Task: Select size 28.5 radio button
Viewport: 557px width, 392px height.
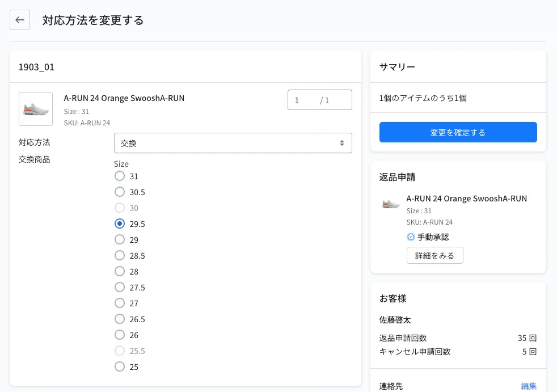Action: 120,255
